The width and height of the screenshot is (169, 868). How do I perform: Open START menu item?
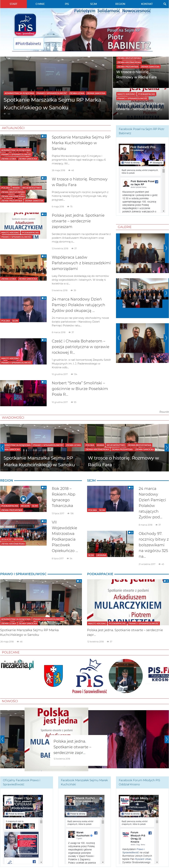pyautogui.click(x=13, y=4)
